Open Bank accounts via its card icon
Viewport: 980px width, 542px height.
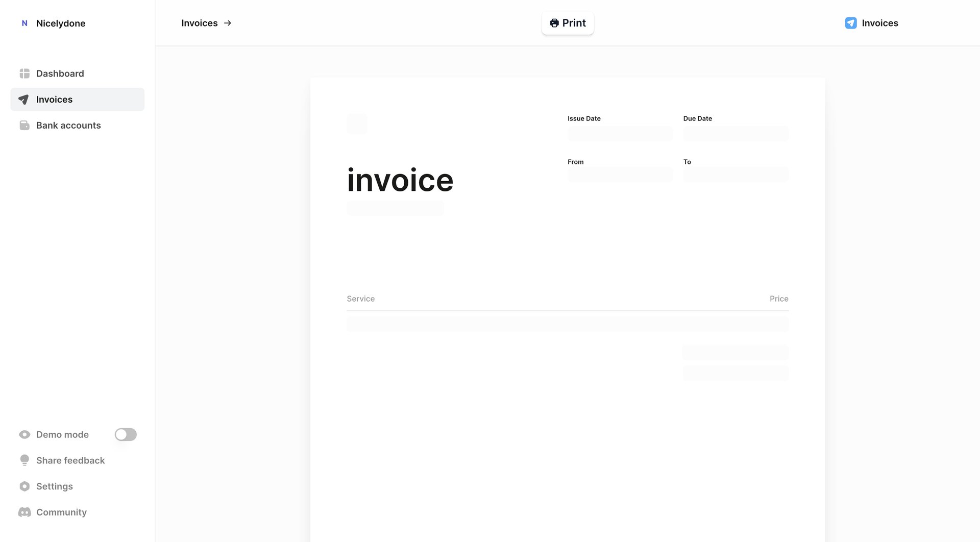pos(24,125)
